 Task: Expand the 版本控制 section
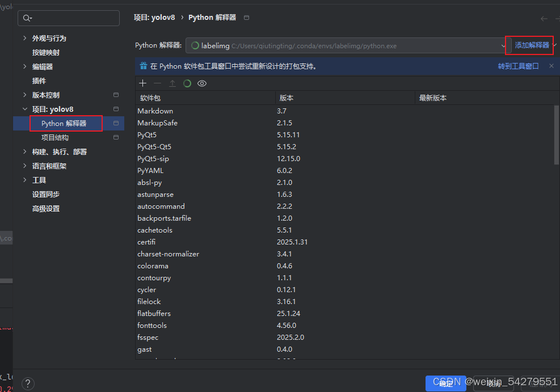click(x=24, y=95)
